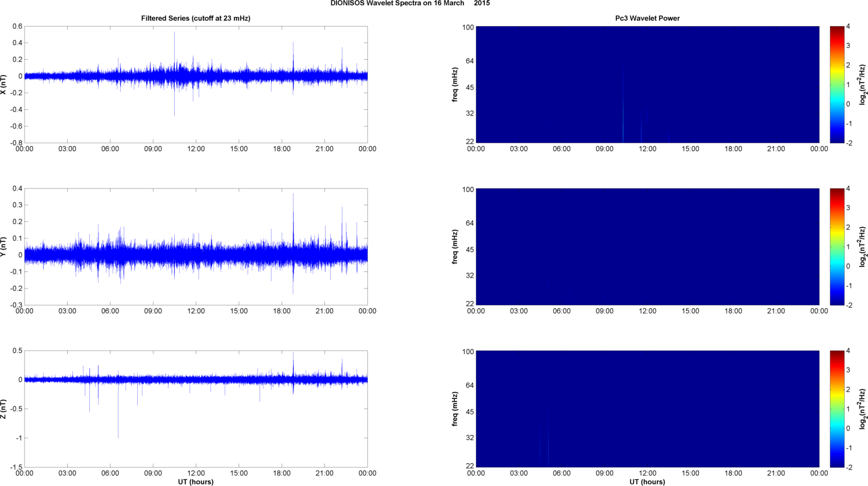The image size is (868, 486).
Task: Click the top Pc3 wavelet power spectrogram
Action: [x=647, y=84]
